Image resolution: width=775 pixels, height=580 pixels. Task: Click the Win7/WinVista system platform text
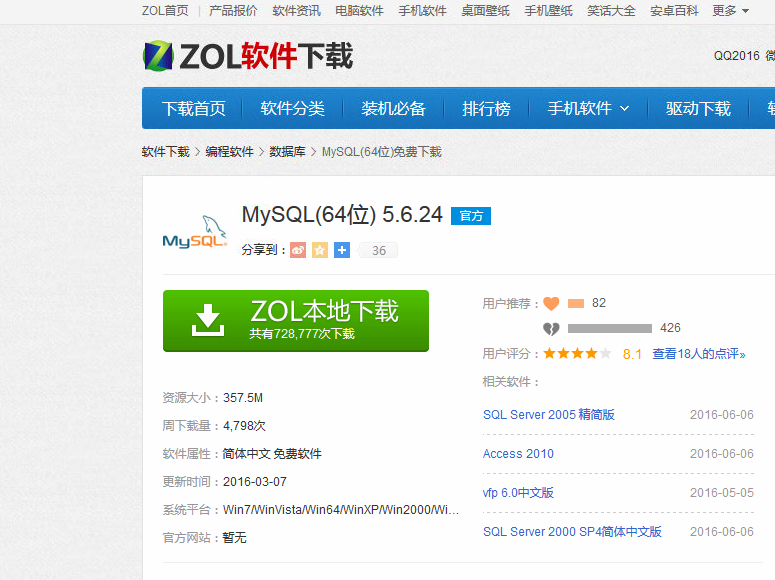point(341,510)
